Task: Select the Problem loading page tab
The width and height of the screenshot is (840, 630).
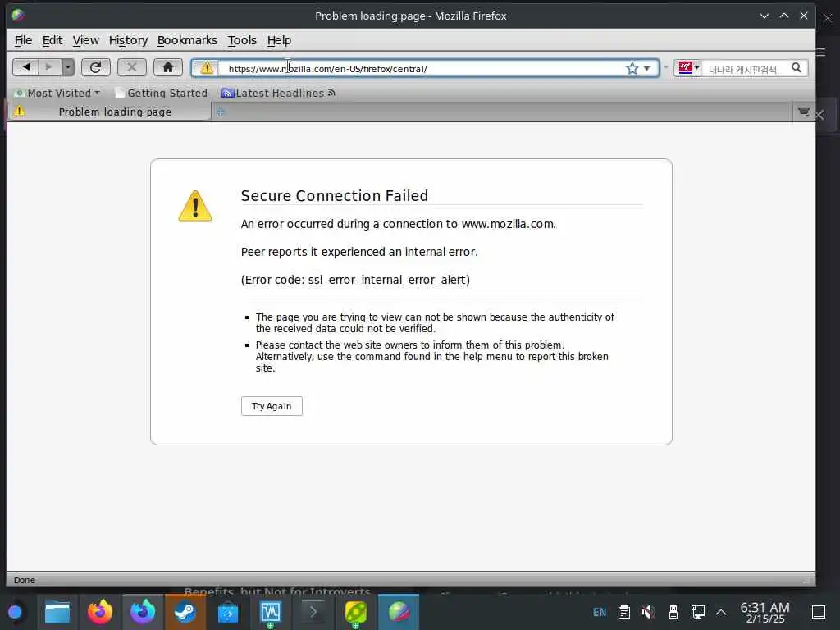Action: pyautogui.click(x=109, y=112)
